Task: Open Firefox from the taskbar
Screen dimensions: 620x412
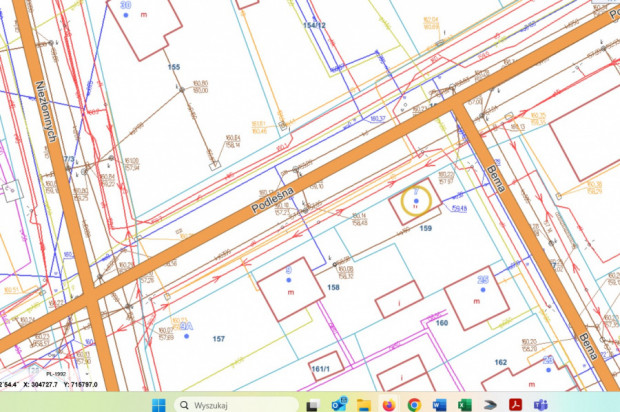Action: click(x=389, y=405)
